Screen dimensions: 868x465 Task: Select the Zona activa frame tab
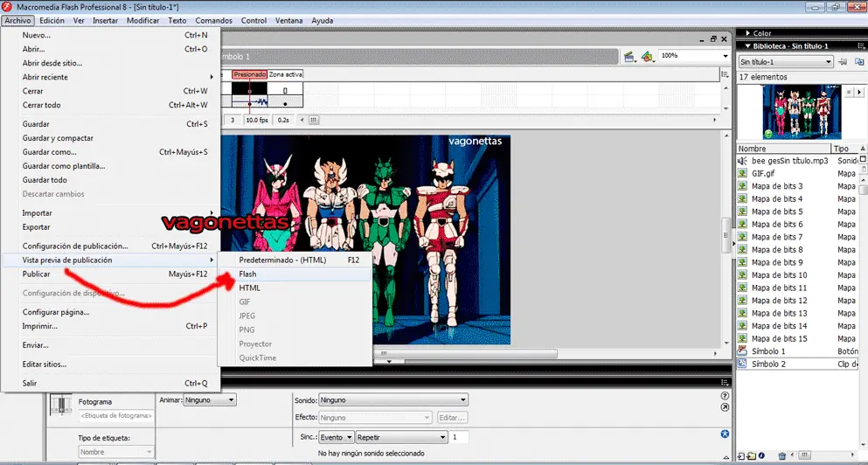pos(286,74)
